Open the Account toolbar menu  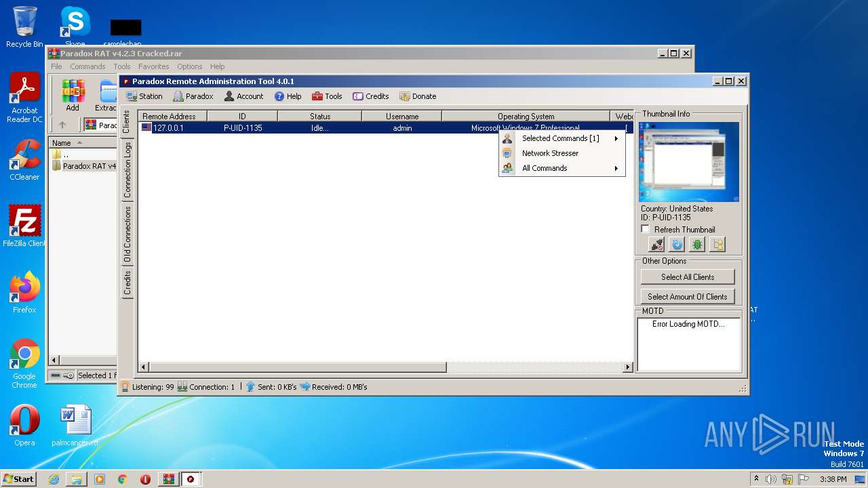243,96
